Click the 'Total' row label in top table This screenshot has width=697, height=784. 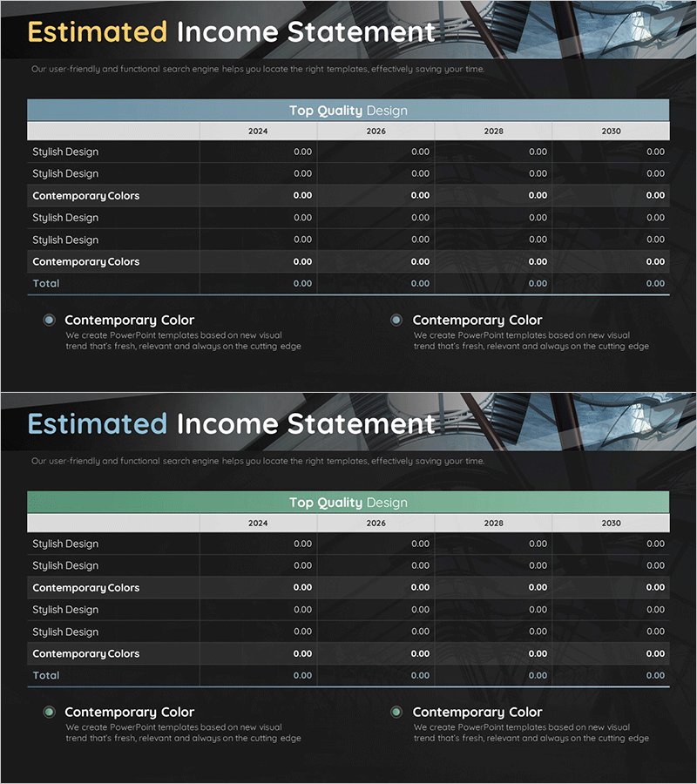(x=46, y=284)
